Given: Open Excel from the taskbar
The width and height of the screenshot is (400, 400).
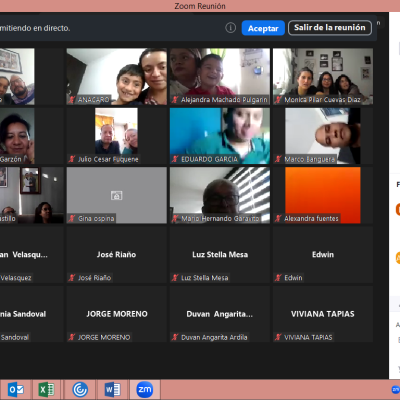Looking at the screenshot, I should point(46,389).
